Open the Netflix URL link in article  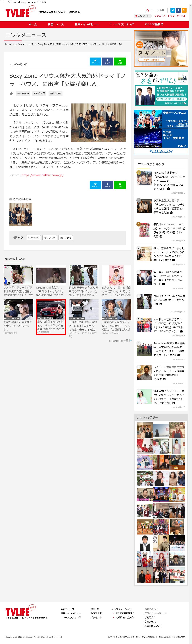pyautogui.click(x=43, y=175)
